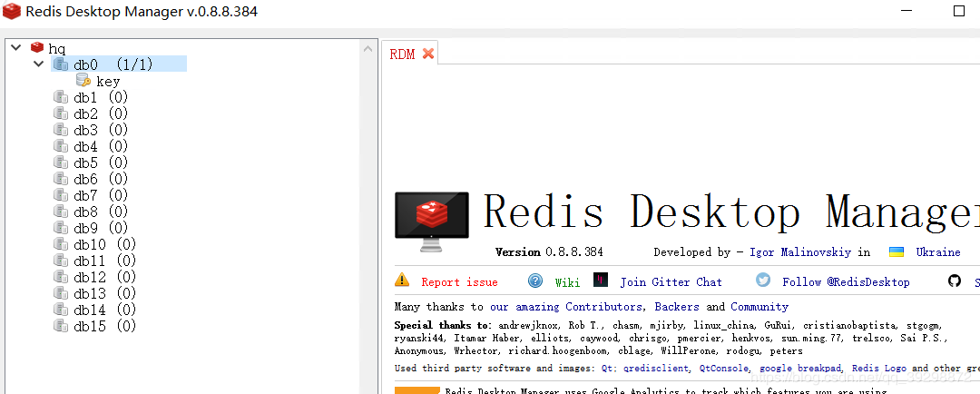
Task: Open Follow @RedisDesktop link
Action: click(x=846, y=282)
